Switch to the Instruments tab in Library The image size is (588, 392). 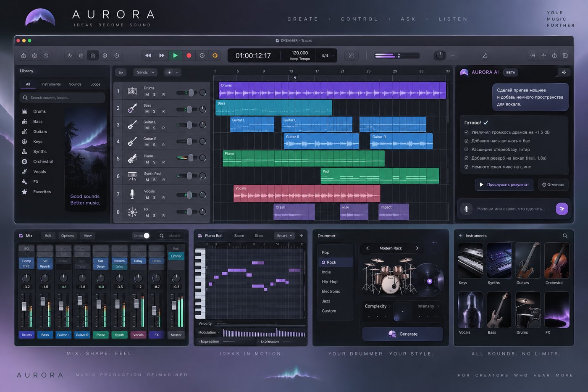pyautogui.click(x=51, y=84)
